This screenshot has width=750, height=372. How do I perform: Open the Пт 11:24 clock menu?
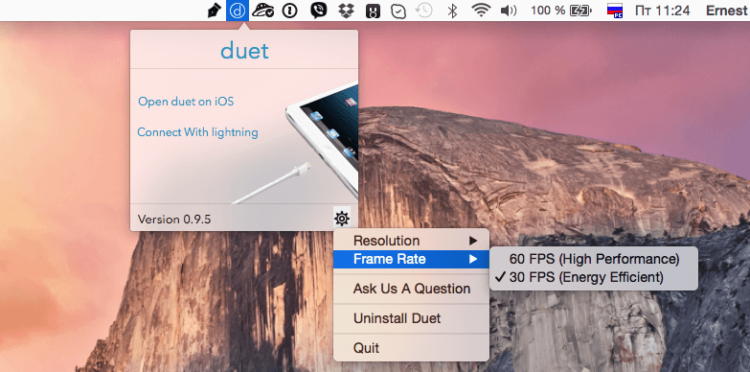(662, 11)
